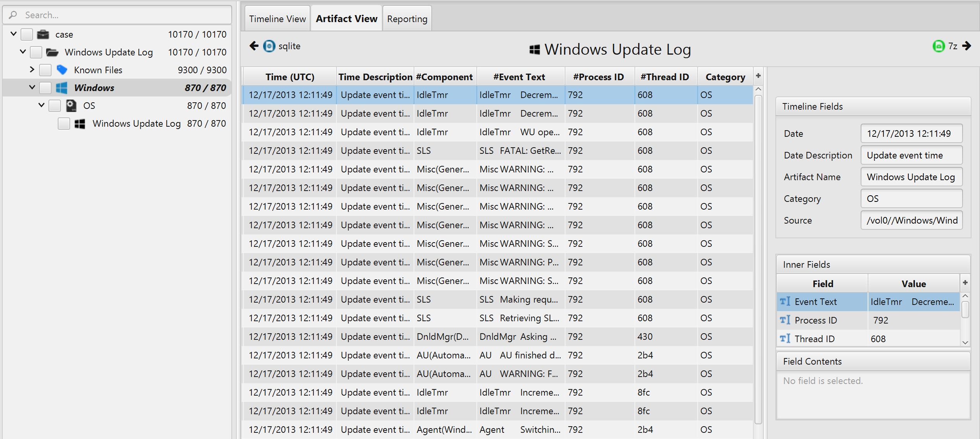Image resolution: width=980 pixels, height=439 pixels.
Task: Click the Source field path value
Action: coord(911,220)
